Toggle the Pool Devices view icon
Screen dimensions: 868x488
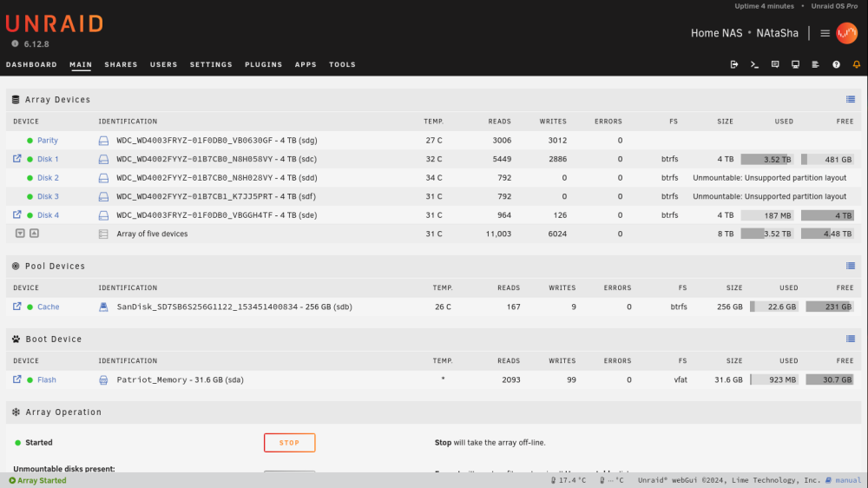(x=851, y=266)
